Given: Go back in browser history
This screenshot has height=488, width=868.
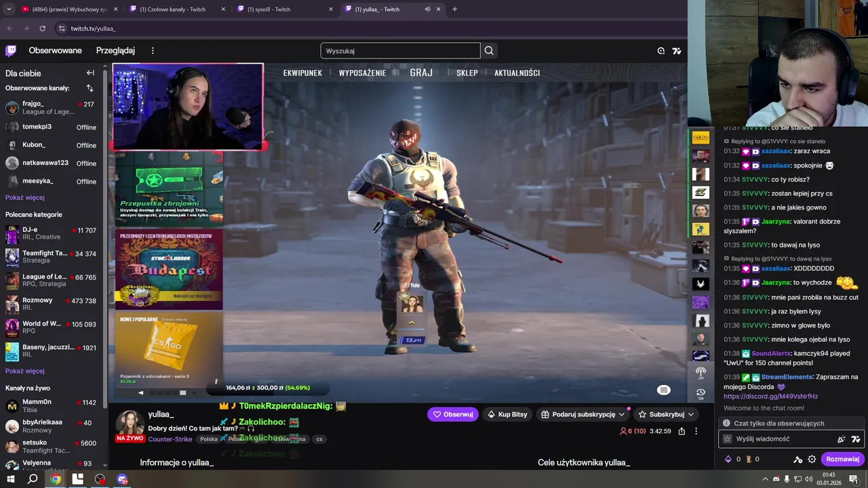Looking at the screenshot, I should coord(9,28).
